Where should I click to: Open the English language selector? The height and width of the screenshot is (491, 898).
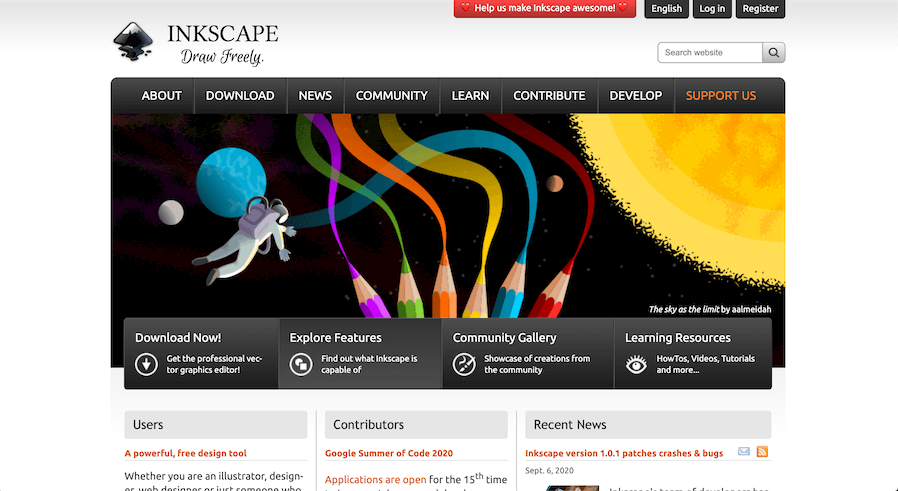(x=667, y=9)
